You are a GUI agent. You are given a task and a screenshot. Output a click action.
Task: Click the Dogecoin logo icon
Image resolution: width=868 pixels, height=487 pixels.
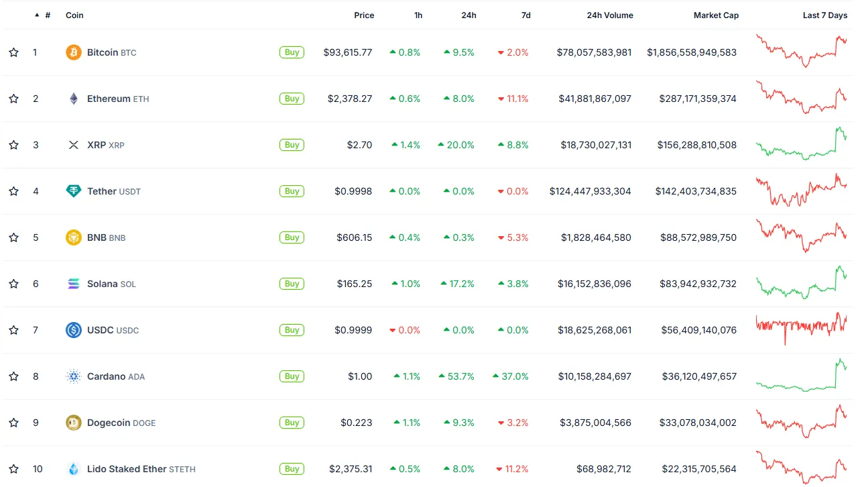click(74, 423)
